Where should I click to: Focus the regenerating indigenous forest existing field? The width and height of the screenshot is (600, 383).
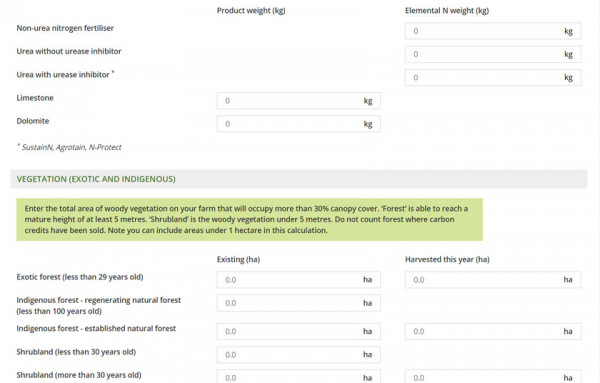click(x=298, y=303)
